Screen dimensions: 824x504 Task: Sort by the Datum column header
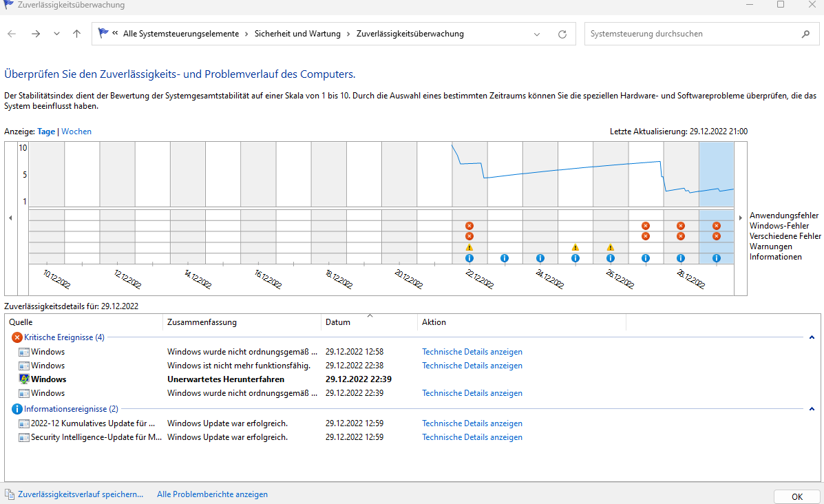click(369, 322)
